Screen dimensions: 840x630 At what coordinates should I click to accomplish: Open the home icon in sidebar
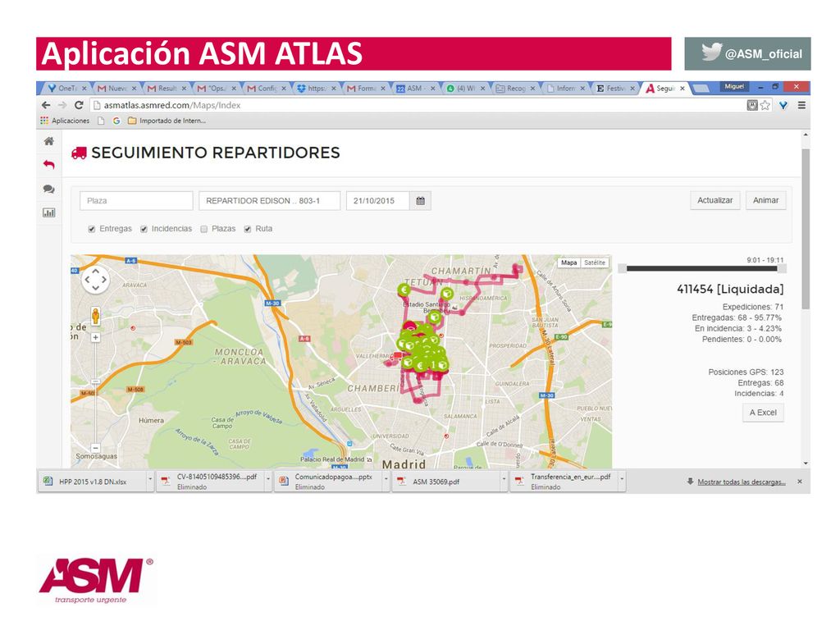(x=48, y=141)
